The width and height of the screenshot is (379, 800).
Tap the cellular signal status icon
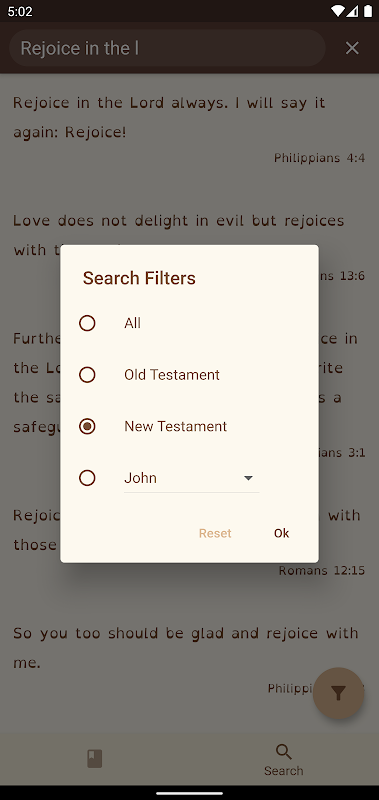(x=353, y=11)
